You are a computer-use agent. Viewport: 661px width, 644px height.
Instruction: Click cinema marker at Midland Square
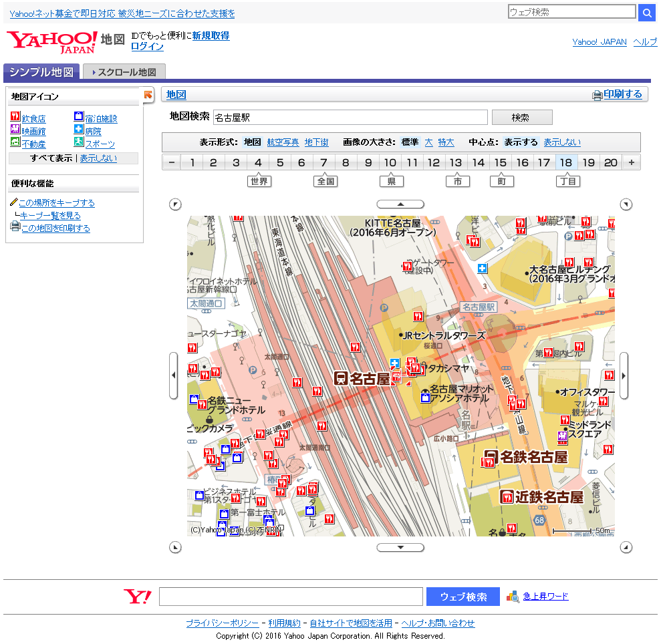[563, 436]
